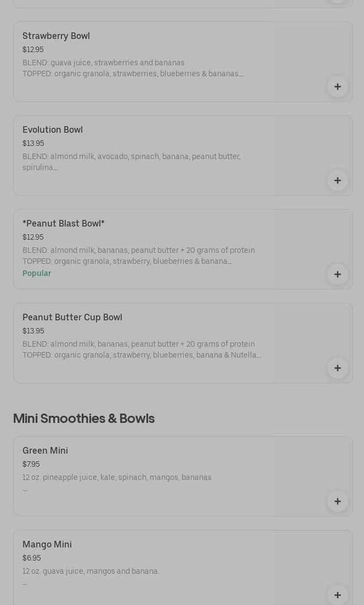The width and height of the screenshot is (364, 605).
Task: Add Mango Mini using its plus button
Action: [x=337, y=595]
